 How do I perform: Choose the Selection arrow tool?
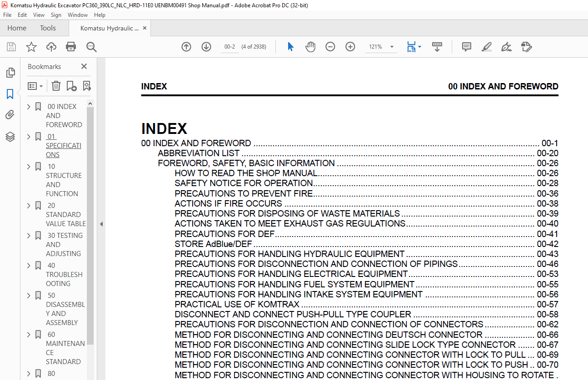click(x=291, y=47)
